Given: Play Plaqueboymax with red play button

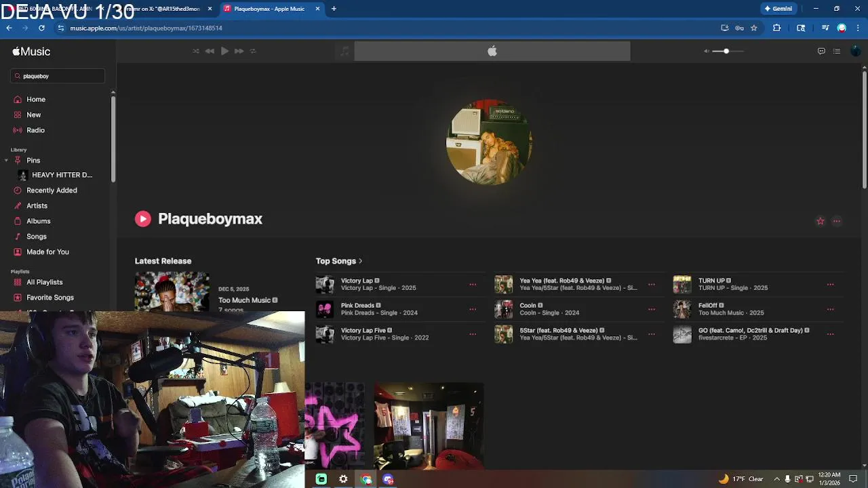Looking at the screenshot, I should point(142,218).
